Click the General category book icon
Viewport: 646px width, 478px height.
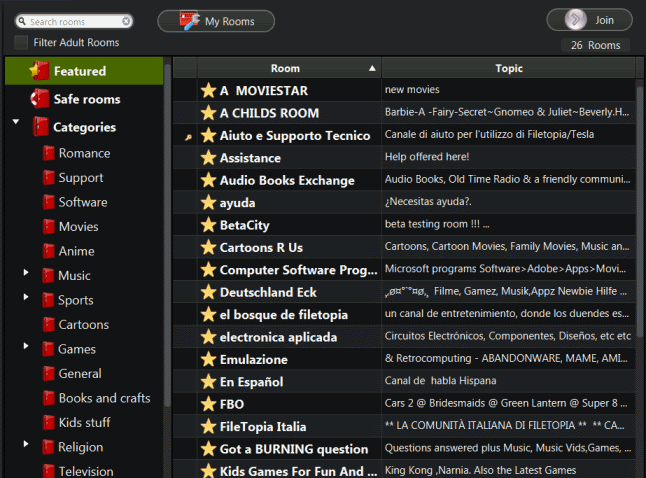49,373
